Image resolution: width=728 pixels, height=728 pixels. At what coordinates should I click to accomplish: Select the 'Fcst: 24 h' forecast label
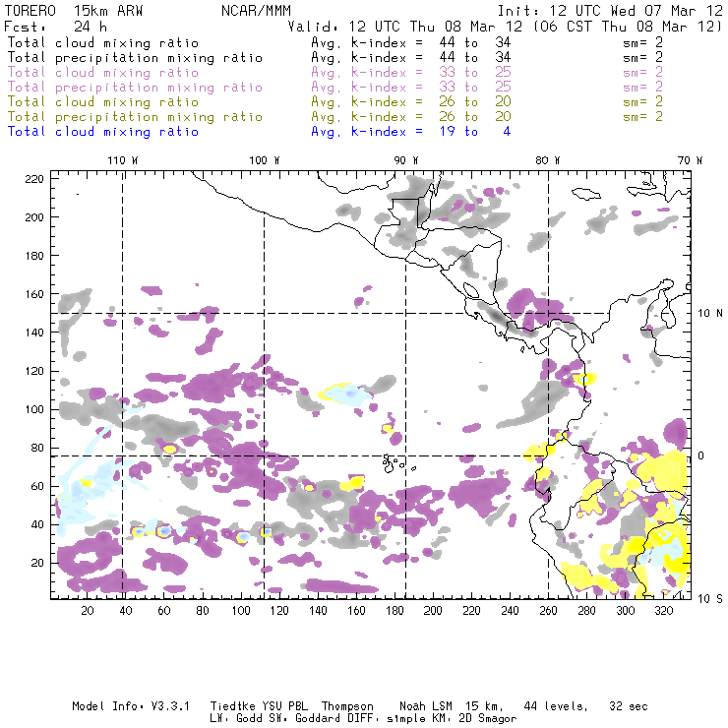[55, 27]
